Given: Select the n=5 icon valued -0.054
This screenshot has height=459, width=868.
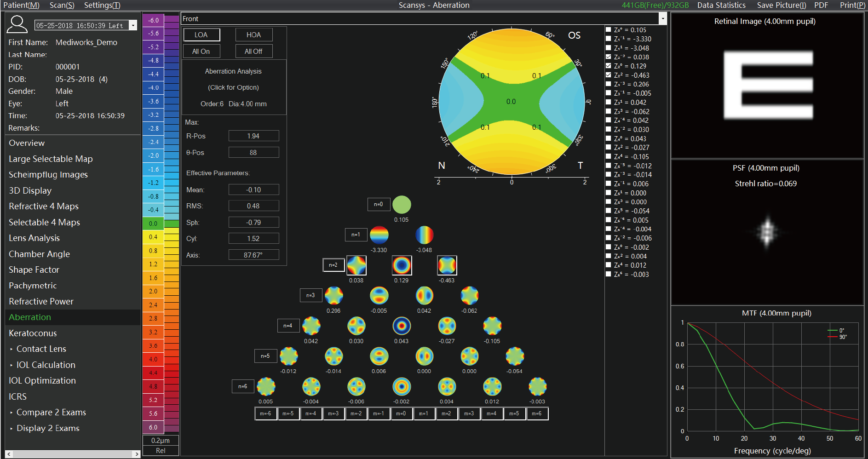Looking at the screenshot, I should (x=515, y=356).
